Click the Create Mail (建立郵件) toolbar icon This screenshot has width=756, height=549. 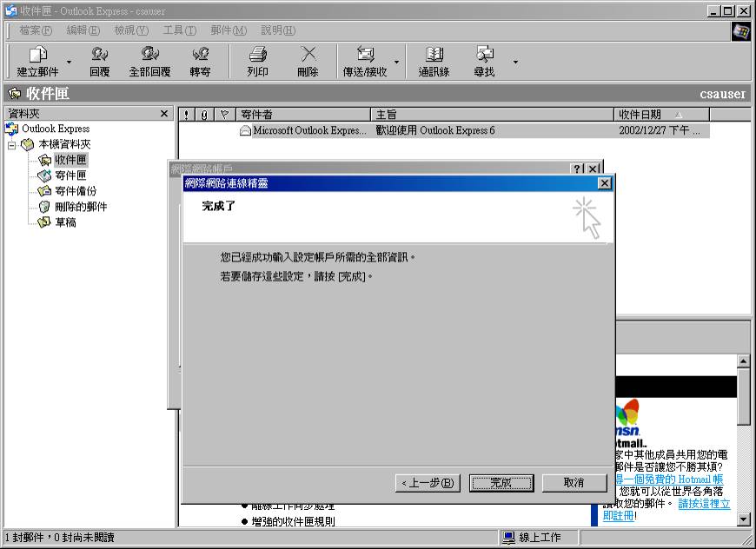pyautogui.click(x=38, y=54)
